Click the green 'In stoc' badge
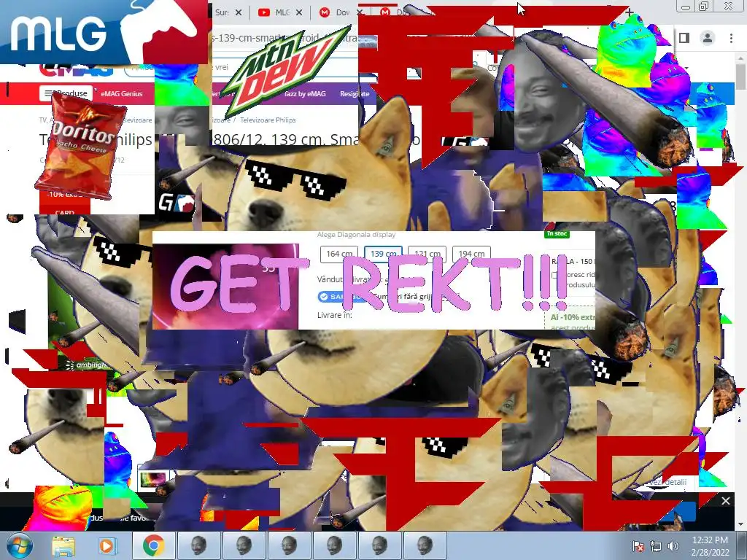Viewport: 747px width, 560px height. 557,234
